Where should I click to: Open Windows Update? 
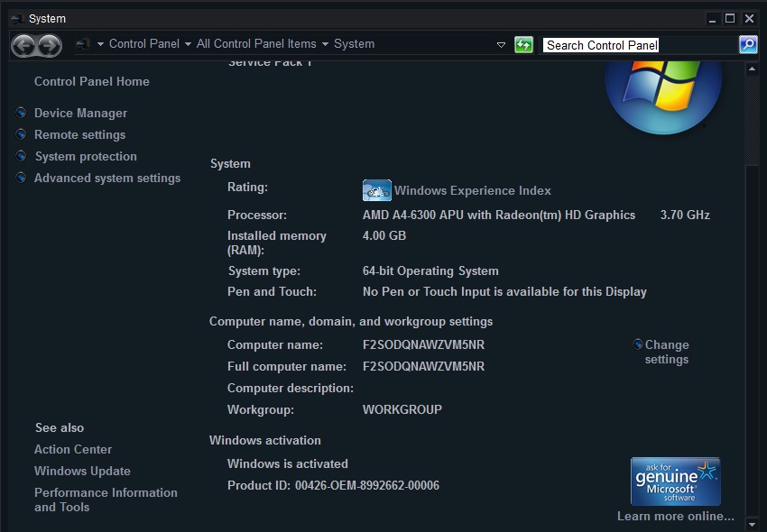point(82,471)
